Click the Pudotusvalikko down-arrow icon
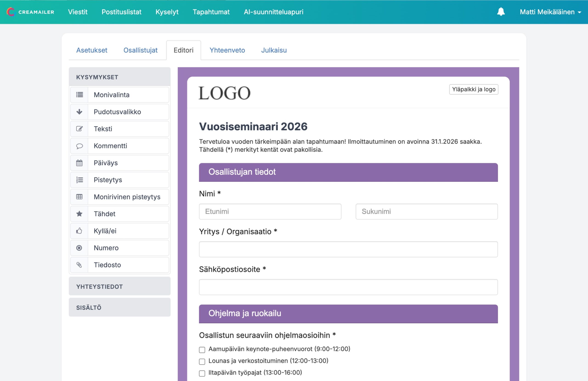 (79, 112)
